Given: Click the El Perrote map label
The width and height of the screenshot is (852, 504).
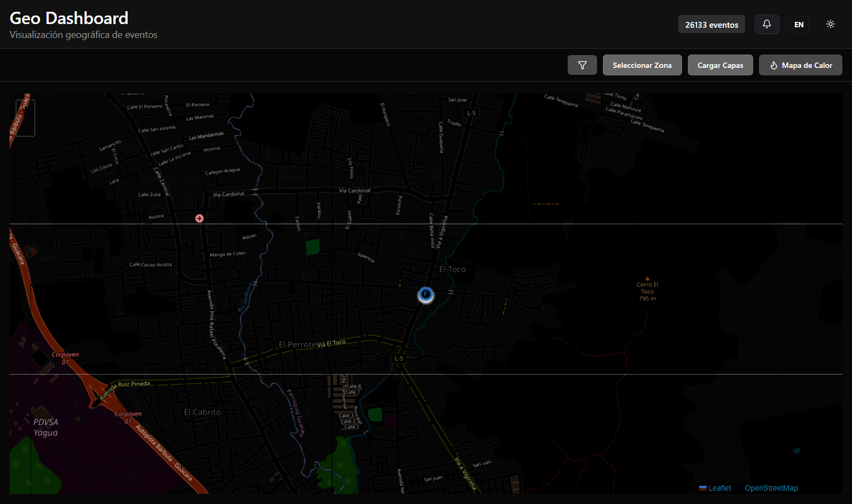Looking at the screenshot, I should click(x=297, y=345).
